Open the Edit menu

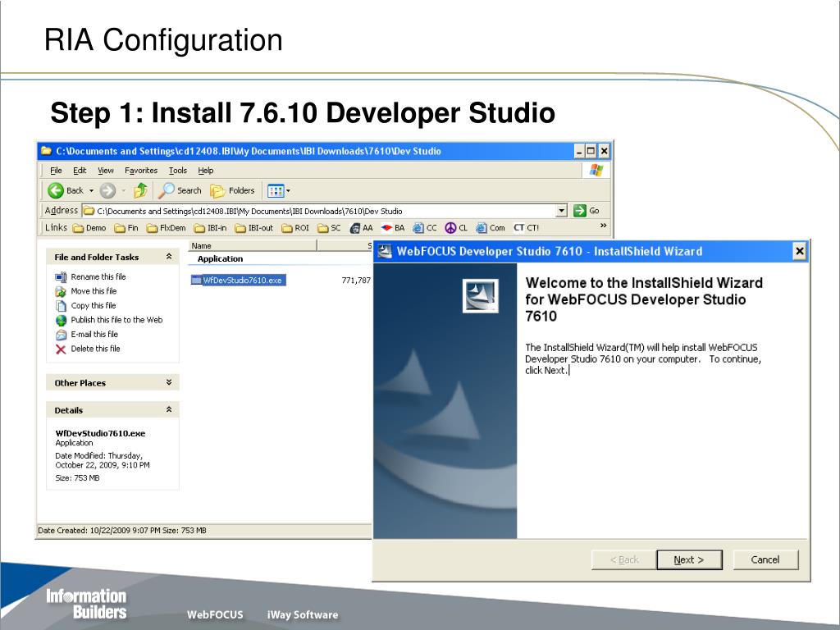pyautogui.click(x=80, y=171)
